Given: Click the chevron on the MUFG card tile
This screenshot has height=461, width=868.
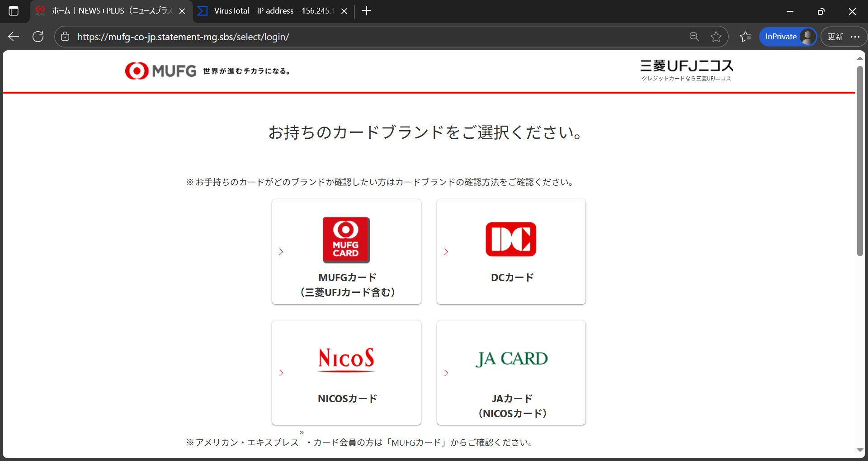Looking at the screenshot, I should 281,252.
